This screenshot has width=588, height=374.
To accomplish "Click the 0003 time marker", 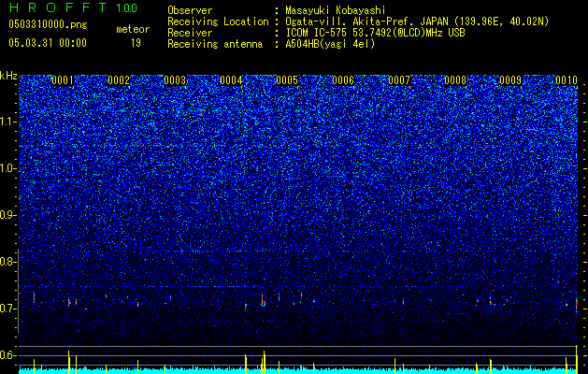I will pyautogui.click(x=175, y=80).
